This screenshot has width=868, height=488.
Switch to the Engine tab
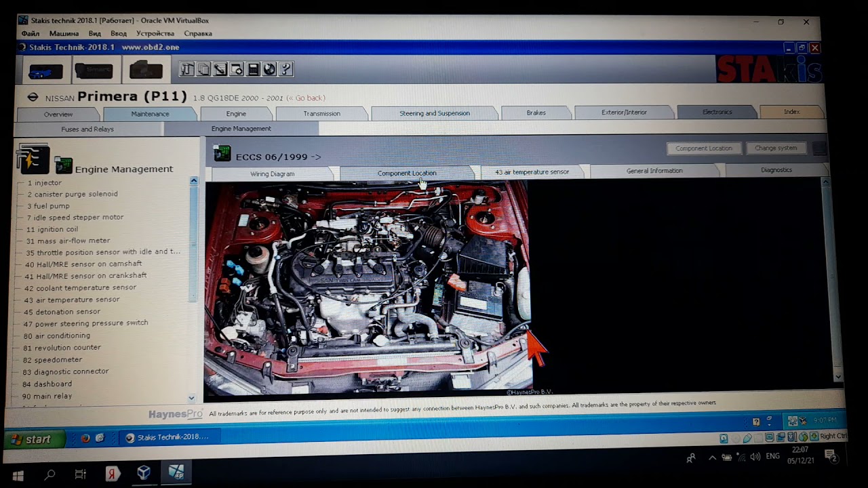coord(236,114)
